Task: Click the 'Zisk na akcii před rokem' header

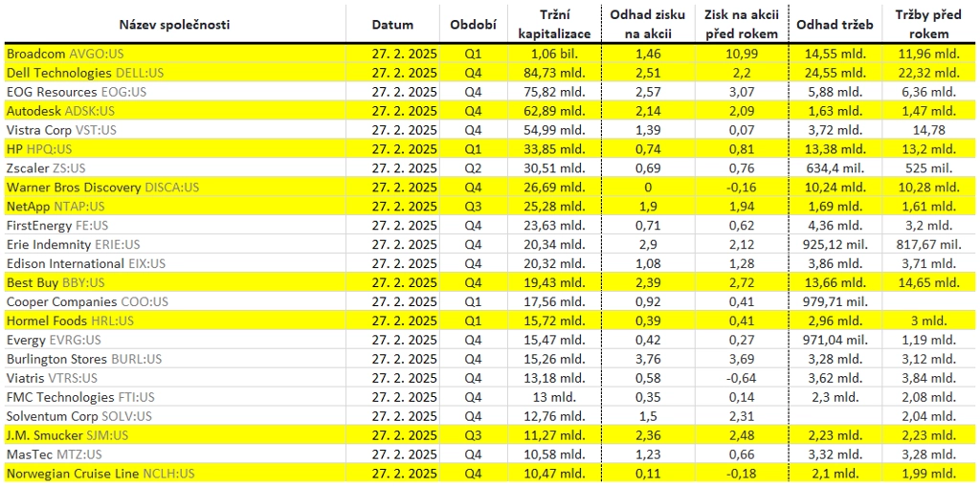Action: pyautogui.click(x=742, y=24)
